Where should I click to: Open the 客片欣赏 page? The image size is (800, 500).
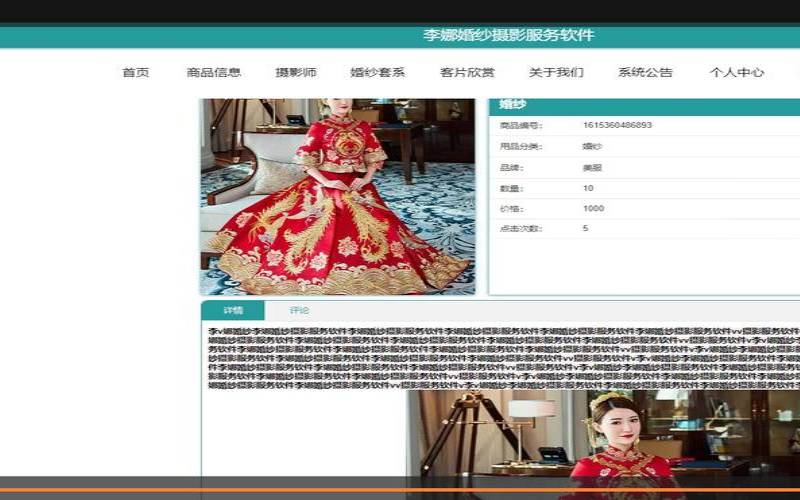[x=467, y=72]
